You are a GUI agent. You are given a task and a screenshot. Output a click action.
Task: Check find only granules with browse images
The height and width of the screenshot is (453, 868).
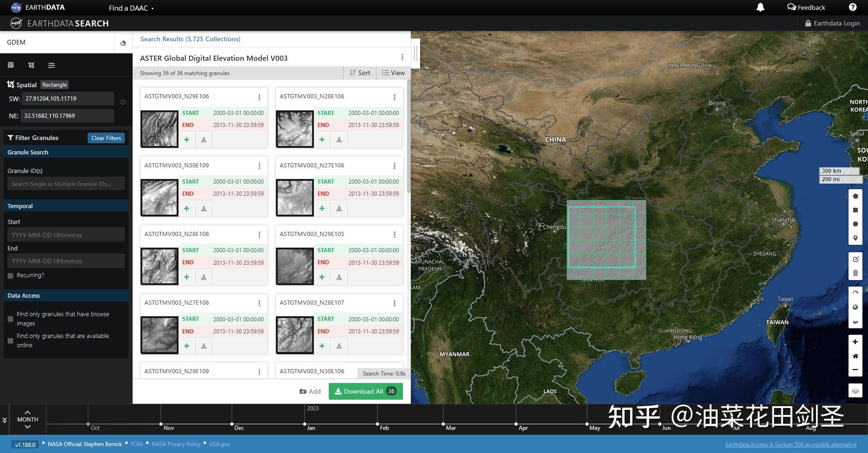click(10, 319)
